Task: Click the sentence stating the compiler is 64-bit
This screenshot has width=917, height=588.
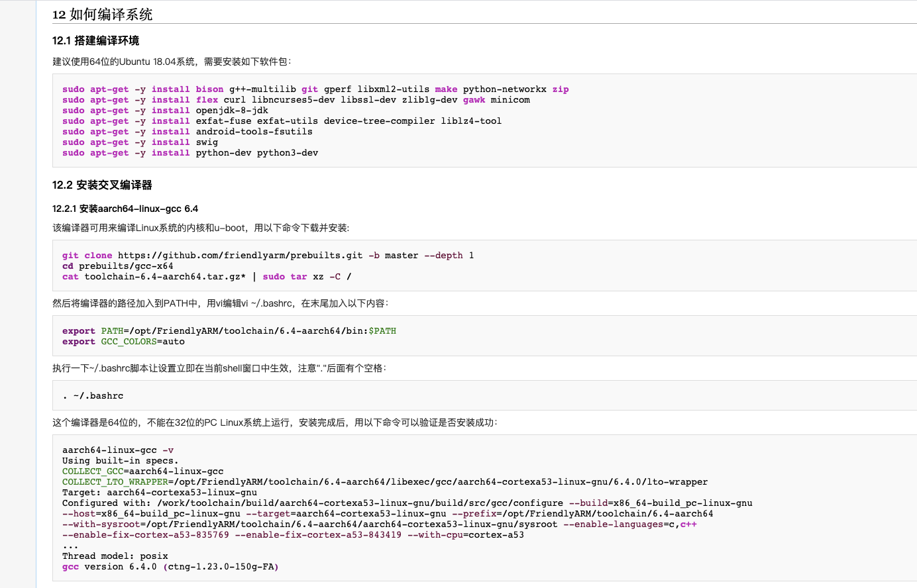Action: 275,422
